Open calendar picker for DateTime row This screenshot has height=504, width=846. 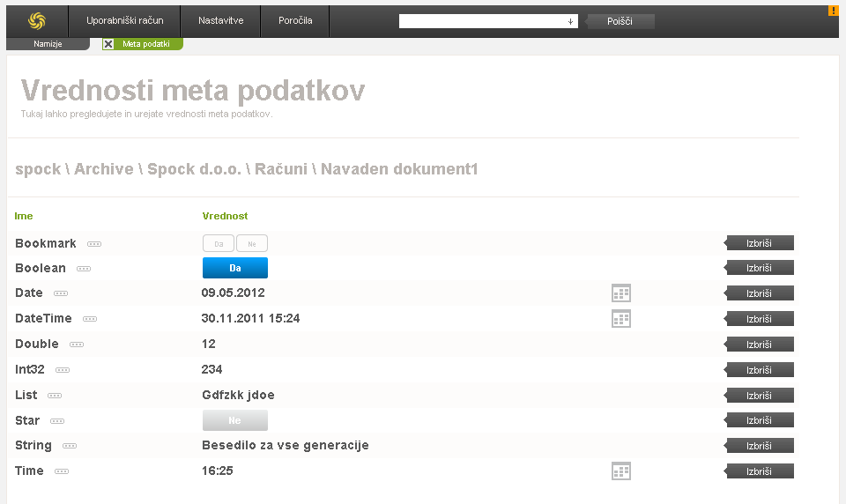(x=621, y=319)
